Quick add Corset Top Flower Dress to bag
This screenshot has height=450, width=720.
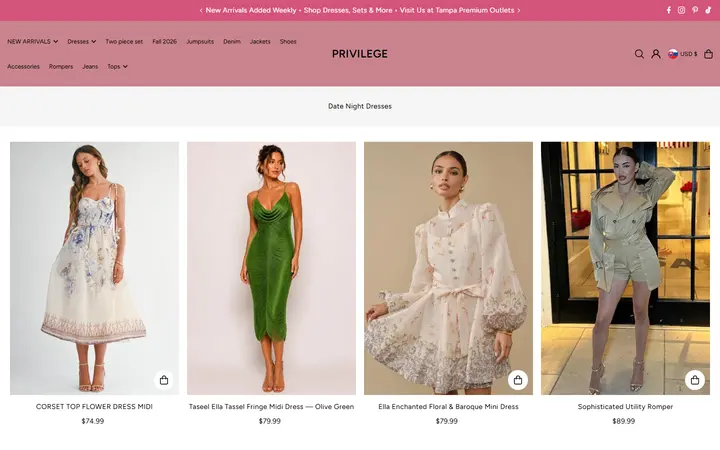click(164, 380)
